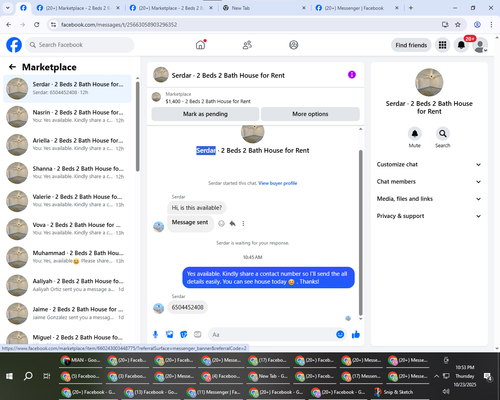
Task: Click the Mark as pending button
Action: (205, 114)
